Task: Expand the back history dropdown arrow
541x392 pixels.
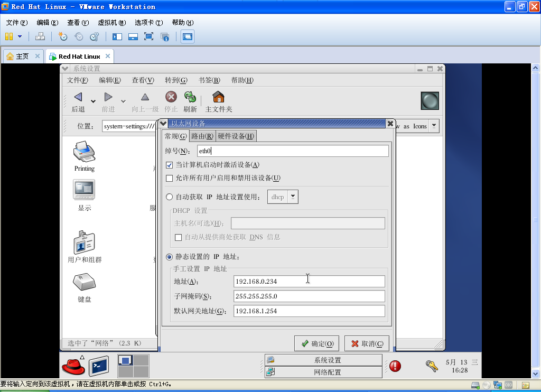Action: click(93, 101)
